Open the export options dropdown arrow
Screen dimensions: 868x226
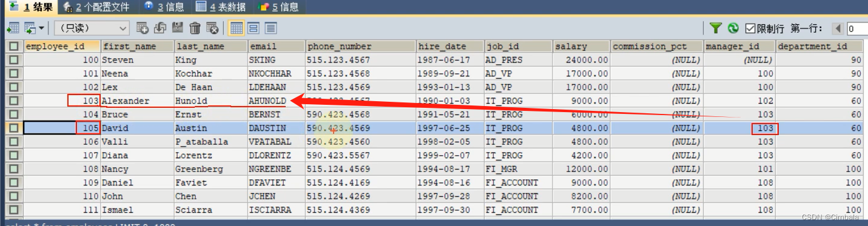click(x=41, y=28)
